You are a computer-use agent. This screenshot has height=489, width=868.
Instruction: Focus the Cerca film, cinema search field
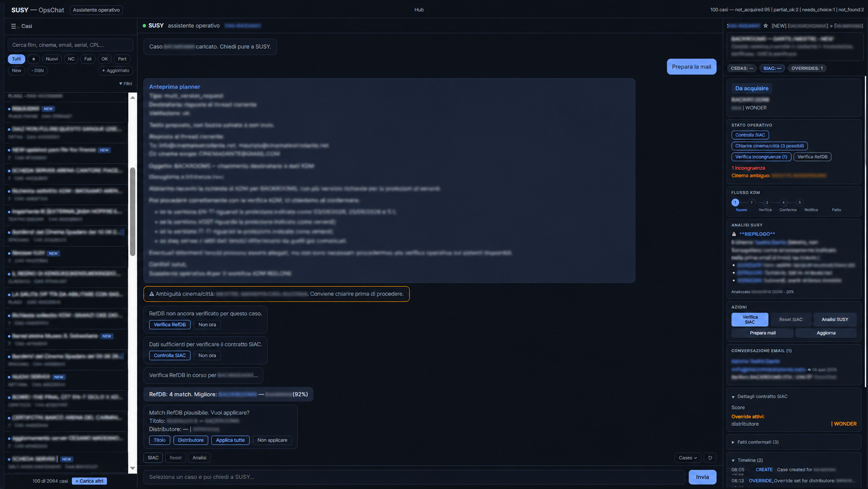70,45
